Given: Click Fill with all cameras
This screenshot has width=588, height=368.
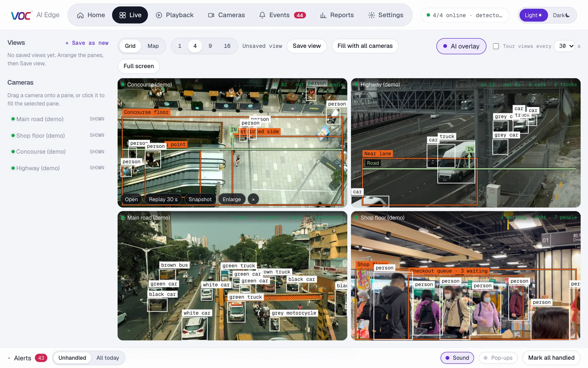Looking at the screenshot, I should point(365,46).
